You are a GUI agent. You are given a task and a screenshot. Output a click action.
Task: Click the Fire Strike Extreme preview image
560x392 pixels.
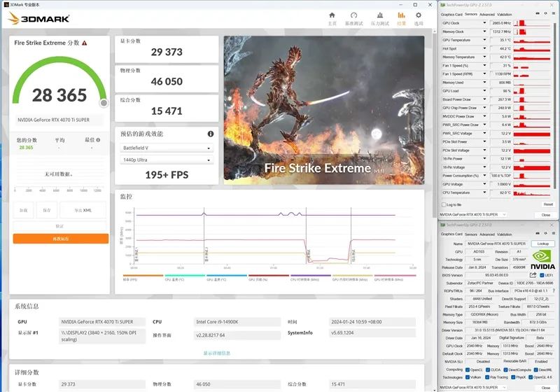323,108
